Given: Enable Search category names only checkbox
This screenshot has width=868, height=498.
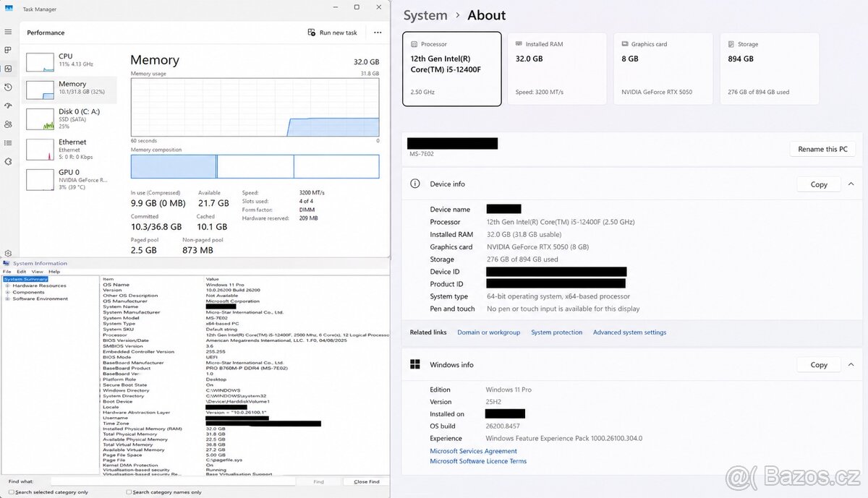Looking at the screenshot, I should tap(129, 492).
